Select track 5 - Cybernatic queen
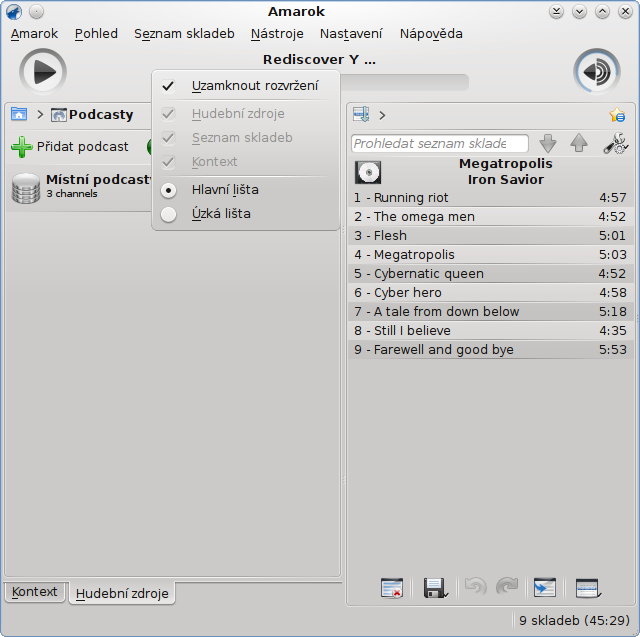This screenshot has height=637, width=640. coord(490,273)
